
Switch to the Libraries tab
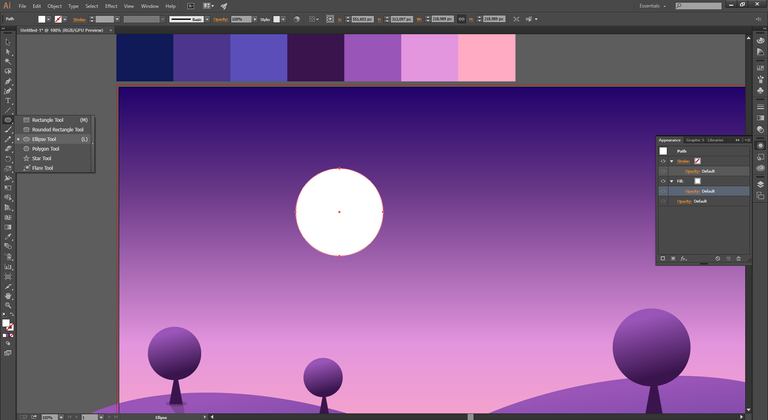pos(716,140)
